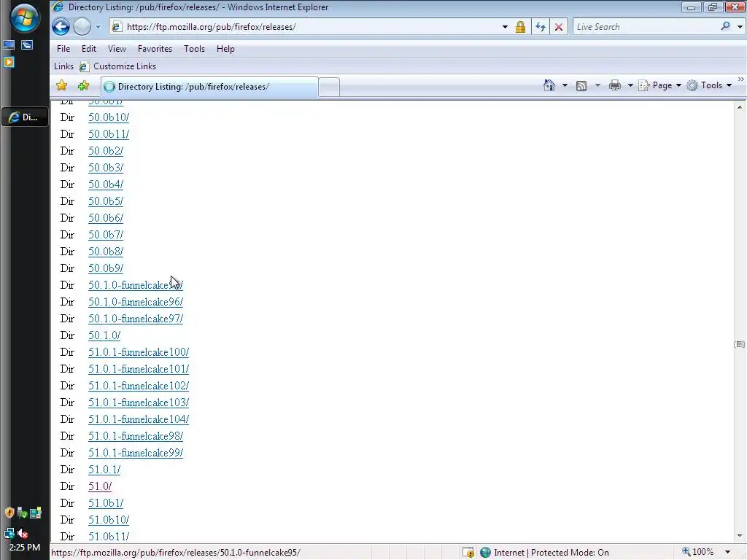The height and width of the screenshot is (560, 747).
Task: Open the 50.1.0/ directory link
Action: (x=104, y=335)
